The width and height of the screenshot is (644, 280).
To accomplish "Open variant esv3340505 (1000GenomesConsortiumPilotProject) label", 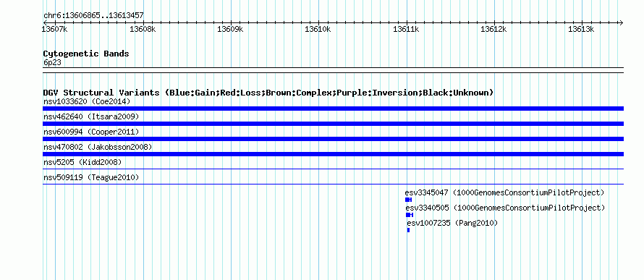I will [x=505, y=208].
